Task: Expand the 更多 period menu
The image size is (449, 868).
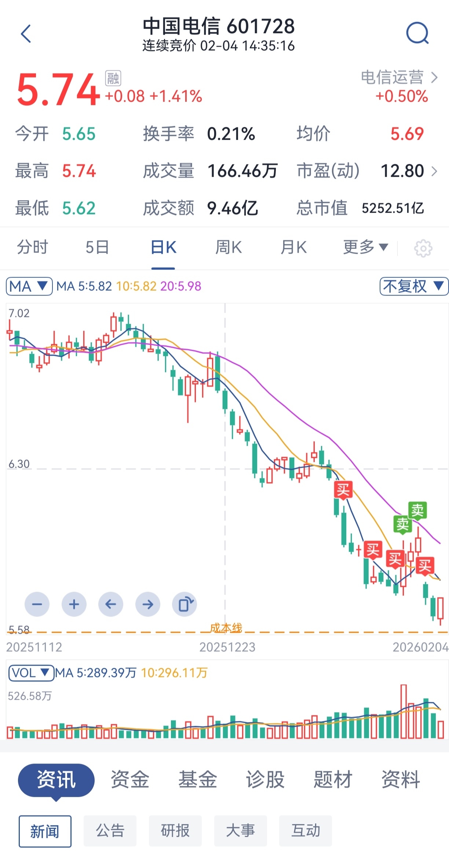Action: point(366,247)
